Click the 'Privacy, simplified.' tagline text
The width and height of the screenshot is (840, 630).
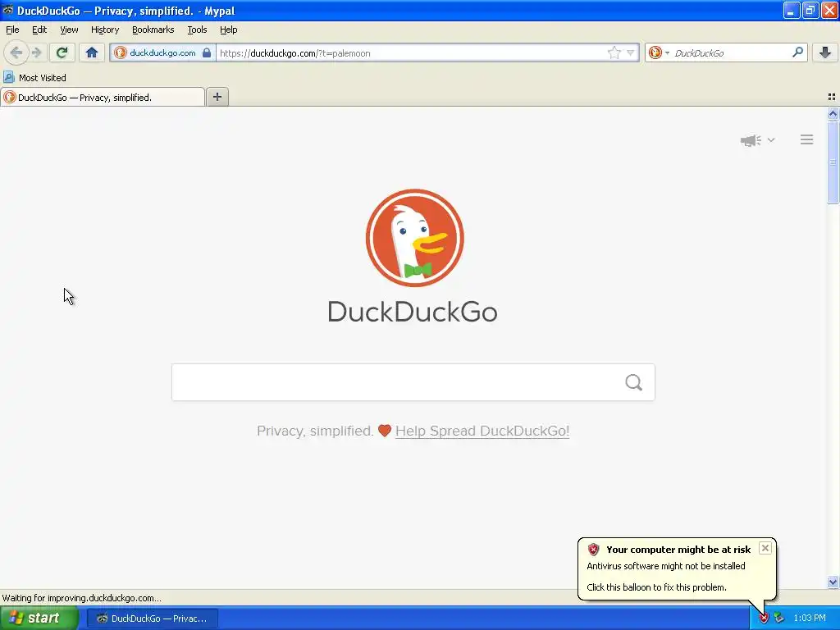[x=315, y=431]
